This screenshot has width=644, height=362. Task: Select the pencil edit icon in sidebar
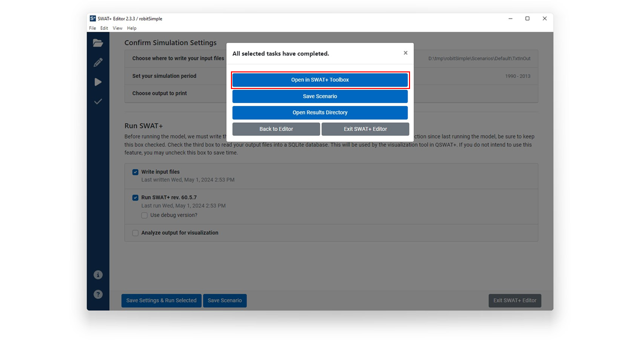[98, 62]
